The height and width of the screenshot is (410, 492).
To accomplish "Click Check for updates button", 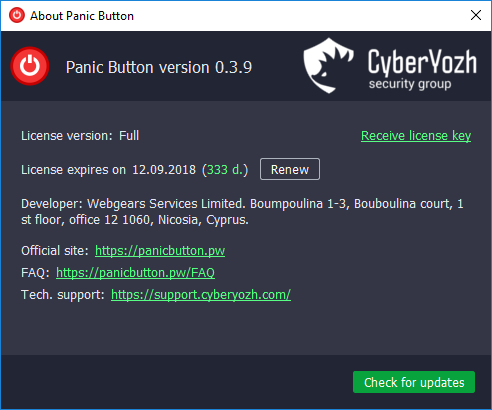I will pos(414,382).
